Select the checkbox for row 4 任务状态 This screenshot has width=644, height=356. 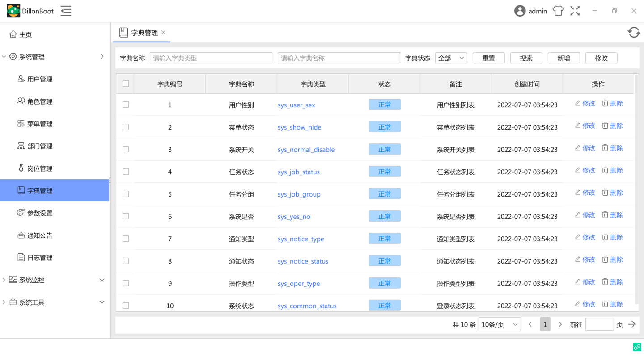point(126,172)
